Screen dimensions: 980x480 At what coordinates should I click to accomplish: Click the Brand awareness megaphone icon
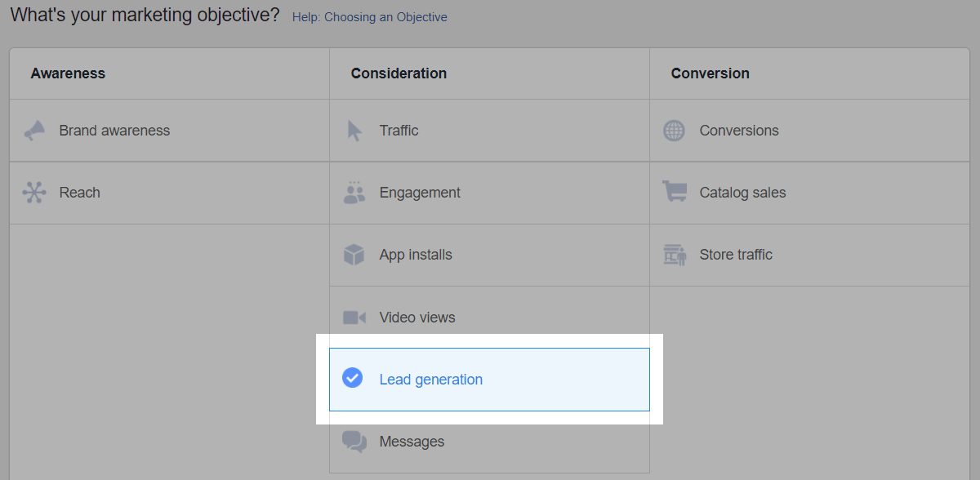34,131
